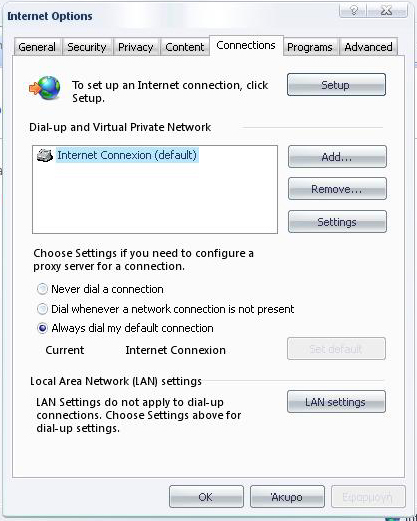The width and height of the screenshot is (417, 521).
Task: Click the Setup button
Action: [336, 85]
